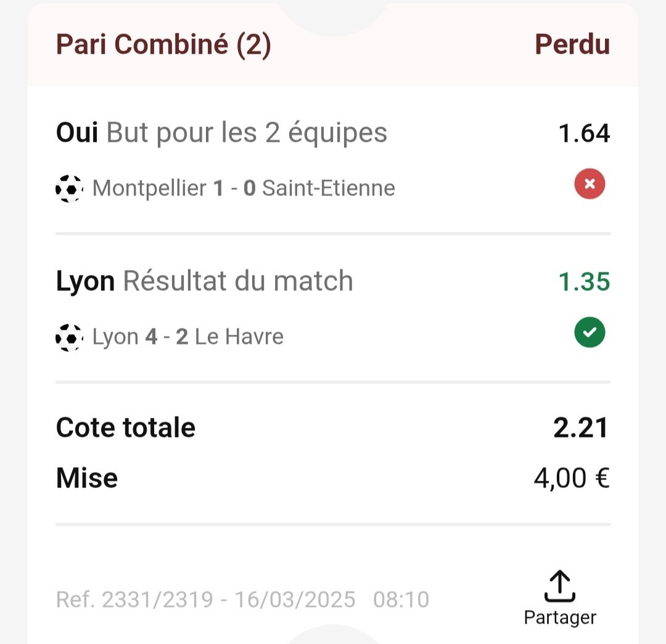Image resolution: width=666 pixels, height=644 pixels.
Task: Click the green won-bet checkmark icon
Action: [x=590, y=332]
